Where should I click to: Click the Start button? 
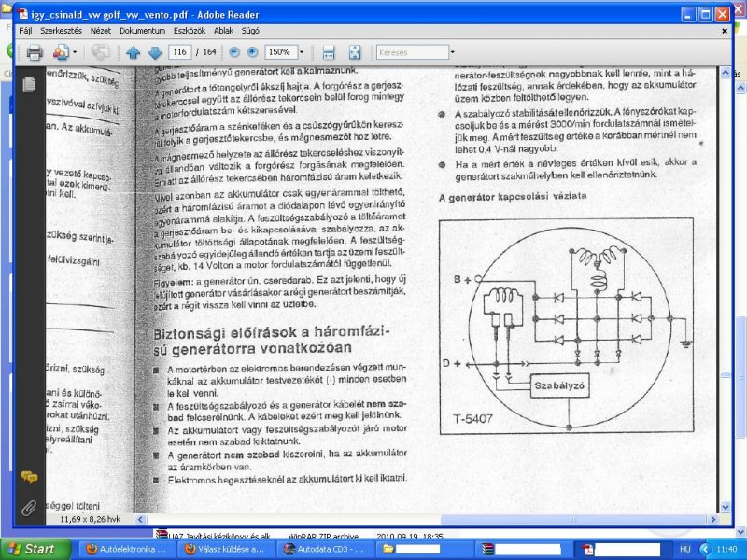(x=35, y=549)
